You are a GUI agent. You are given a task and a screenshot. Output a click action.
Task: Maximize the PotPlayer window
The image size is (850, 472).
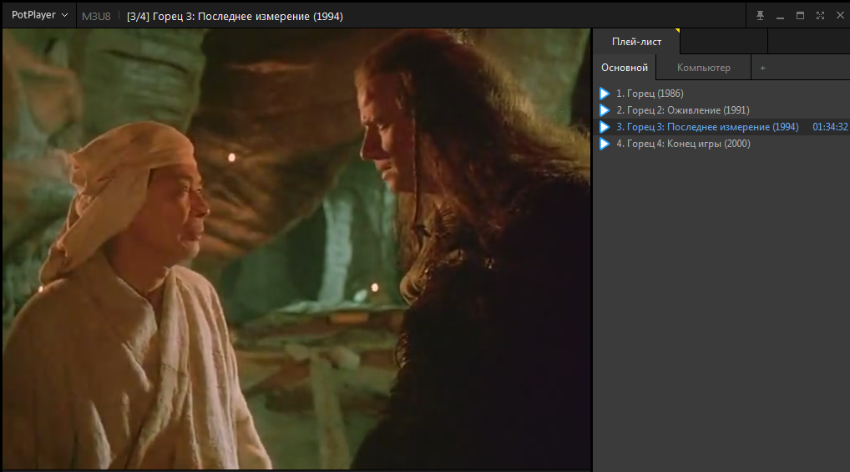800,16
